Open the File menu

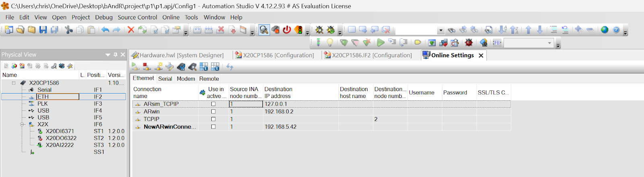tap(10, 17)
